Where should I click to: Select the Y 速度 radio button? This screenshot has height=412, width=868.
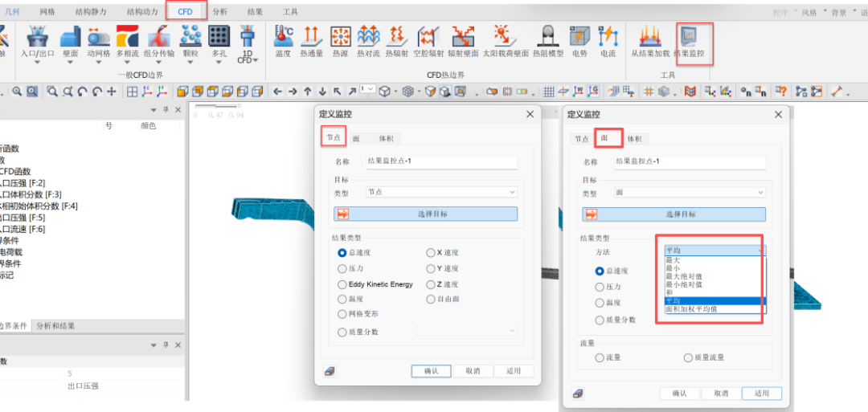pyautogui.click(x=431, y=269)
